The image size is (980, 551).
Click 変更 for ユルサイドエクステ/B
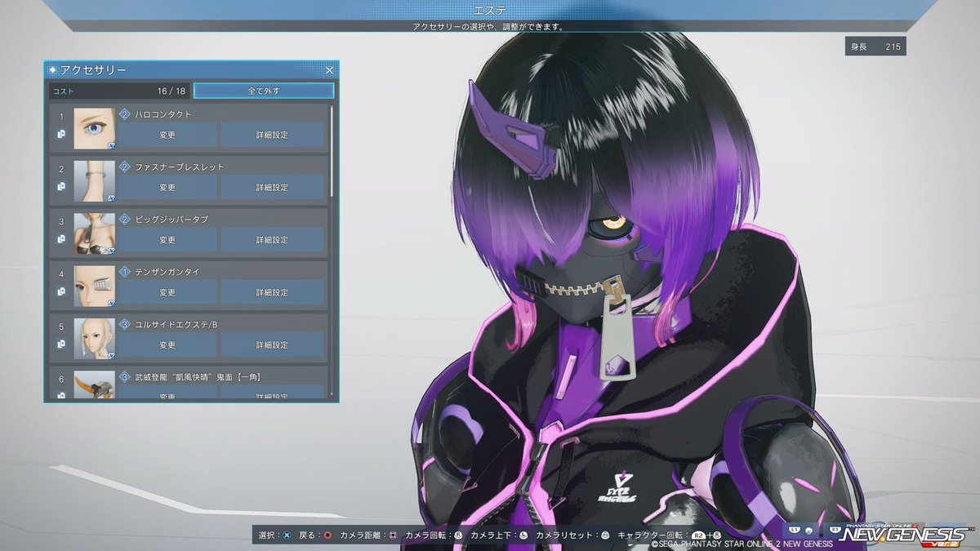click(x=168, y=345)
